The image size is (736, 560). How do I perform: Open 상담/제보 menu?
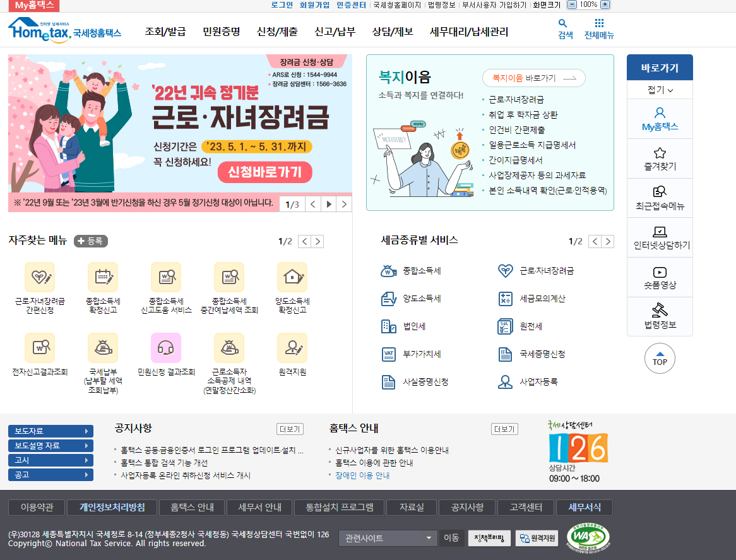click(x=393, y=32)
